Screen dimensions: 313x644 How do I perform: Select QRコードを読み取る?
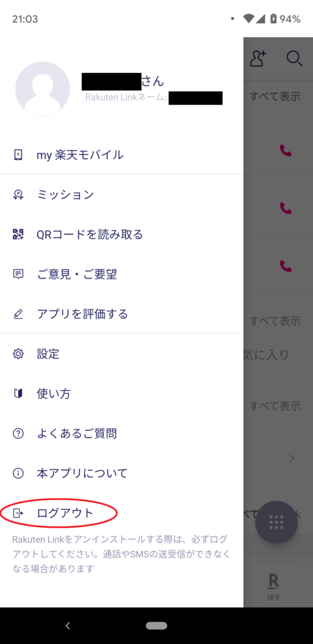(121, 235)
